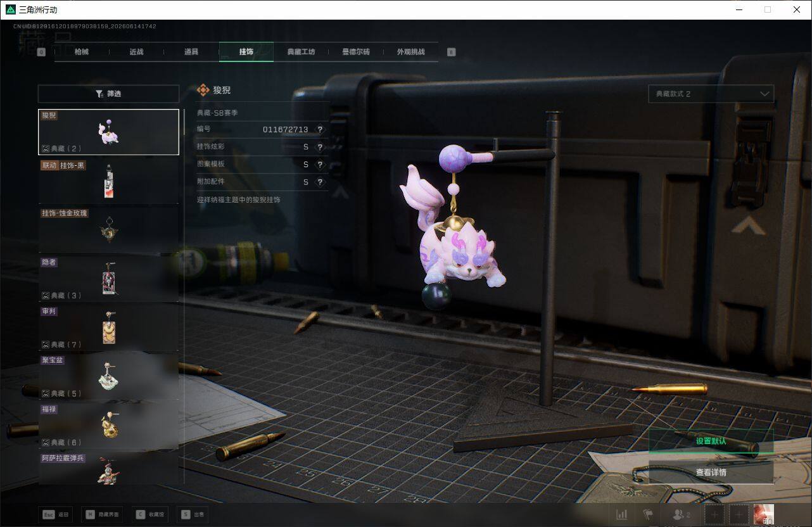The height and width of the screenshot is (527, 812).
Task: Select the 狻猊 charm thumbnail
Action: [x=108, y=132]
